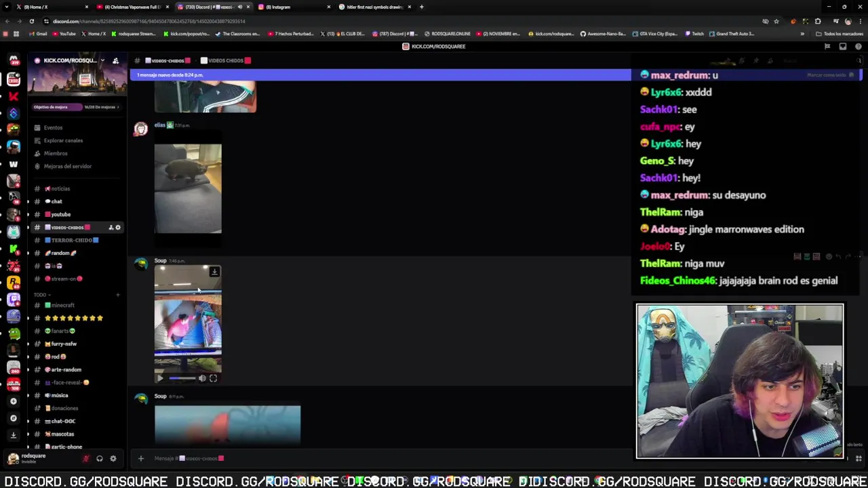Open Todos los marcadores folder
The width and height of the screenshot is (868, 488).
pos(841,34)
